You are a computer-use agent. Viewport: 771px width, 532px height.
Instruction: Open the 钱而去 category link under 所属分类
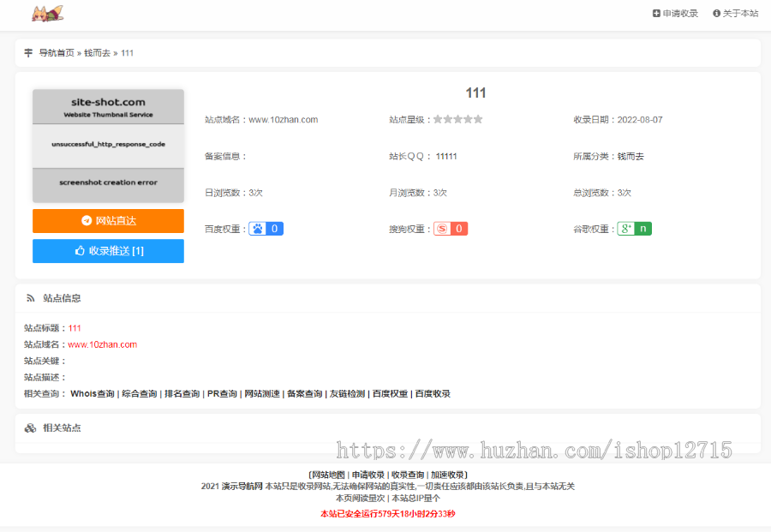point(631,157)
